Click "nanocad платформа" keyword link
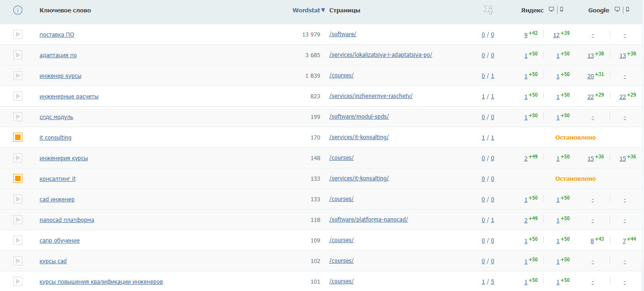644x291 pixels. point(67,220)
